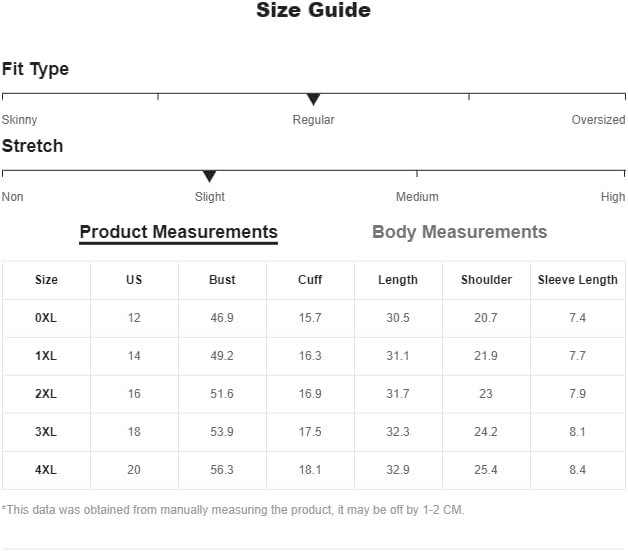Click the Slight stretch label
This screenshot has width=628, height=551.
(x=210, y=197)
